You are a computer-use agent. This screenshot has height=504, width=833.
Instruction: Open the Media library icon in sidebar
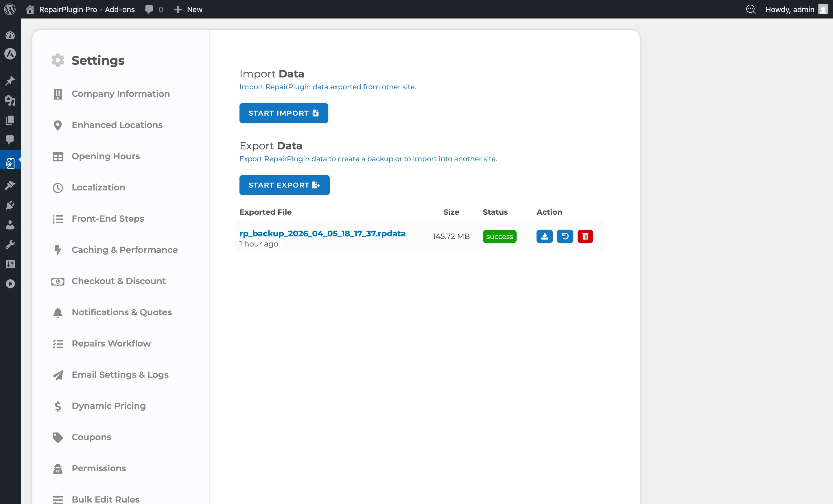[10, 101]
